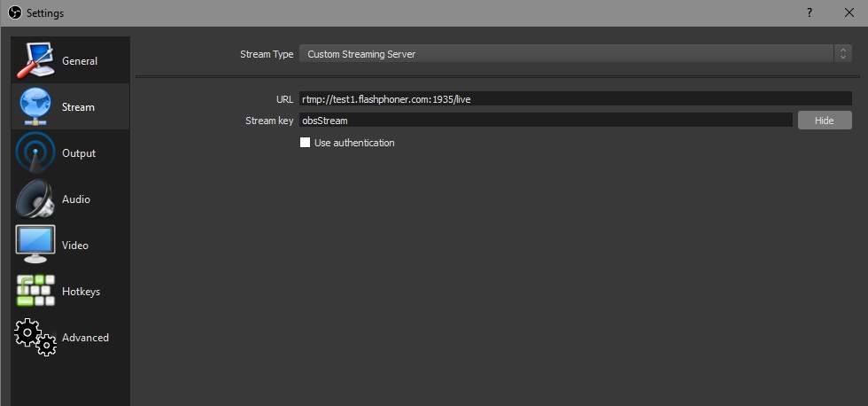Enable the Use authentication checkbox

(305, 143)
